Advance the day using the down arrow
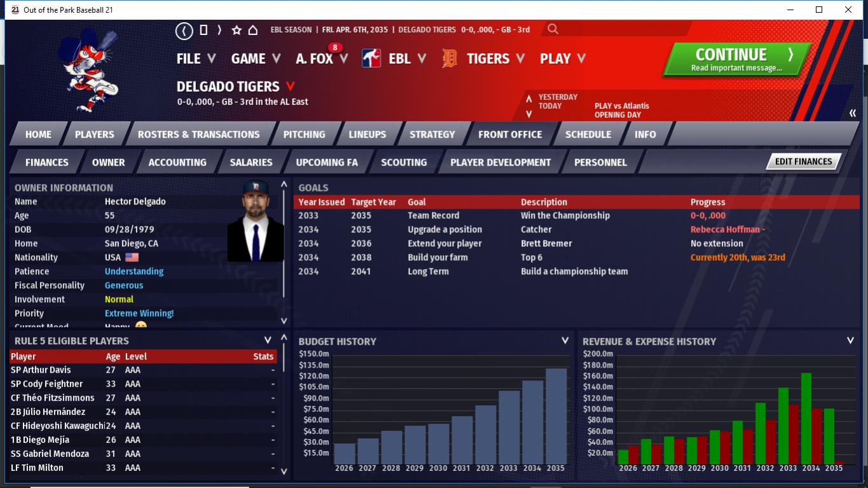This screenshot has width=868, height=488. coord(528,115)
